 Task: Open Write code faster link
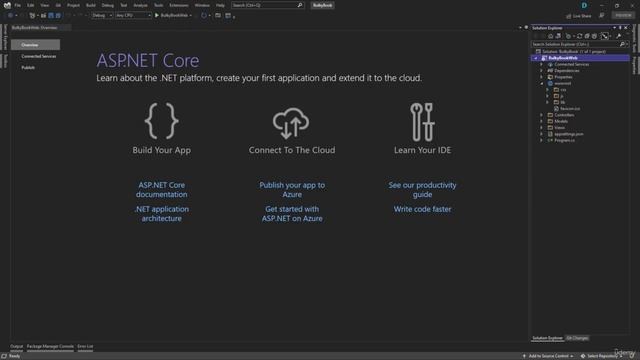click(422, 209)
